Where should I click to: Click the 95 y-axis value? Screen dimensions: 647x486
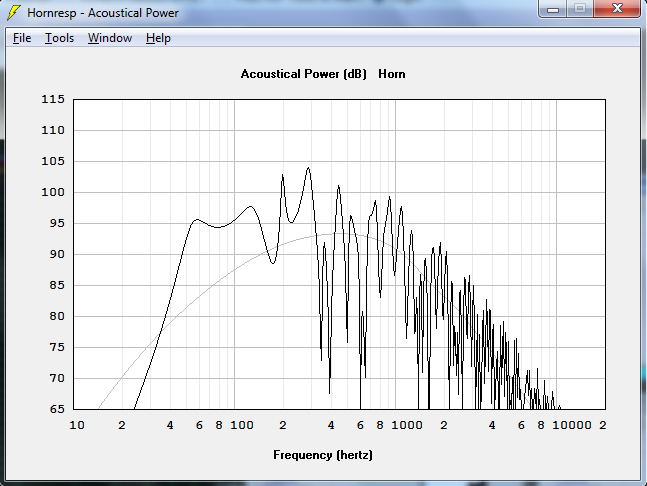tap(57, 223)
